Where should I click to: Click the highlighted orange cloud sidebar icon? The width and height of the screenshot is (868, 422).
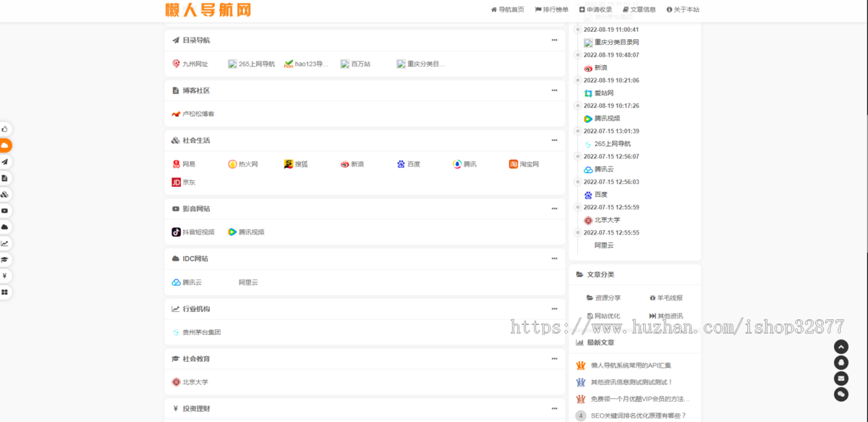[x=4, y=145]
